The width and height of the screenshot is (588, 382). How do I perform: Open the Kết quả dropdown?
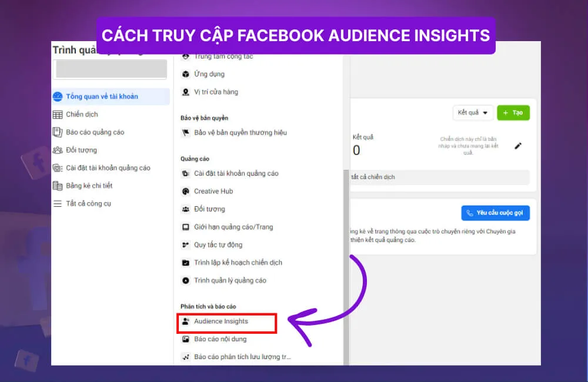(x=473, y=112)
